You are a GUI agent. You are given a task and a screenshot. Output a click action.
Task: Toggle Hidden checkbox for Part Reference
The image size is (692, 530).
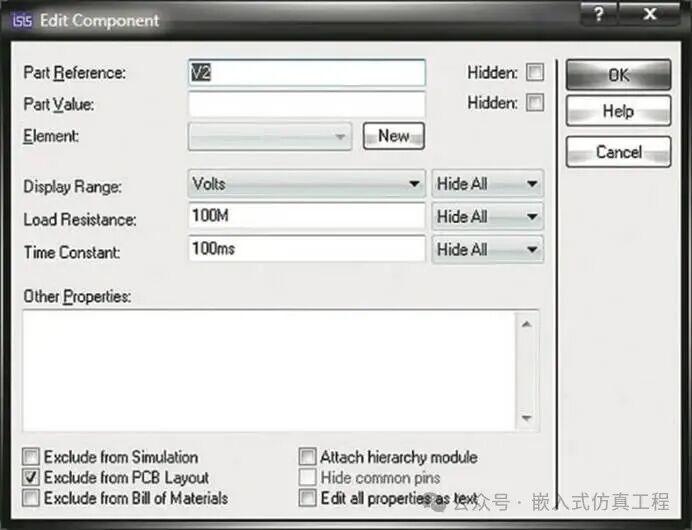click(534, 72)
